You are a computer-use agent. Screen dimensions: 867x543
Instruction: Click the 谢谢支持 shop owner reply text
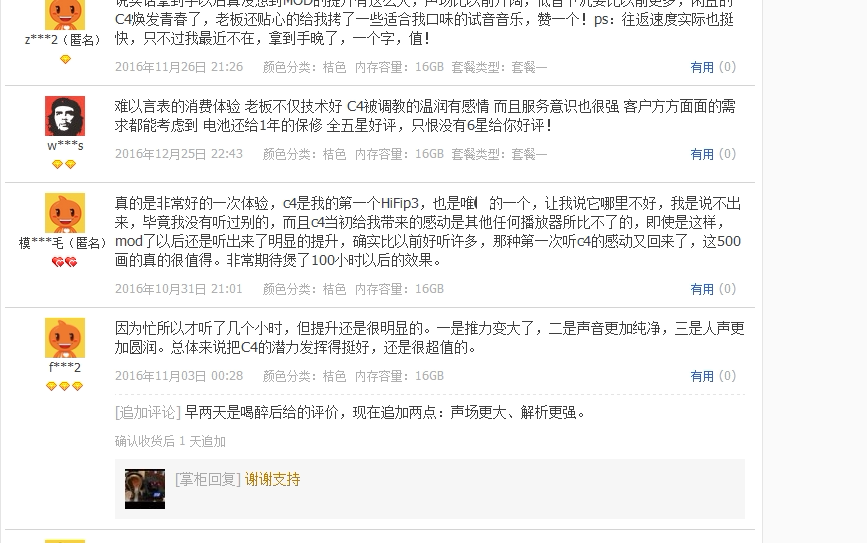click(273, 479)
